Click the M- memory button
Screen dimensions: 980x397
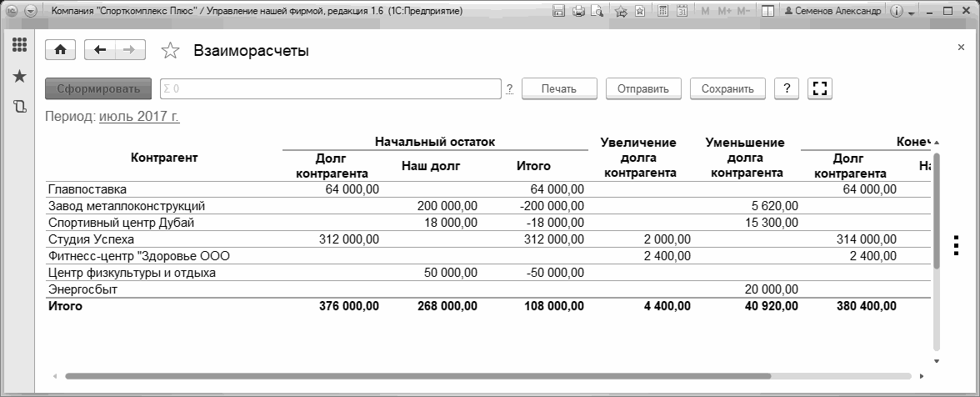click(x=743, y=11)
